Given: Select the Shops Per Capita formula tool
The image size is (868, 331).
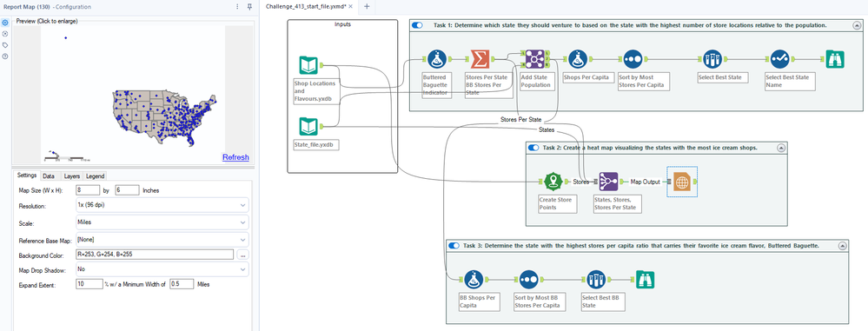Looking at the screenshot, I should pos(578,59).
